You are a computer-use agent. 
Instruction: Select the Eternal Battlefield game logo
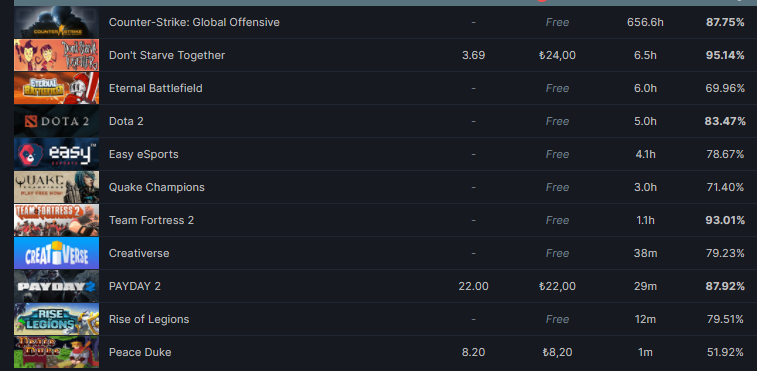pos(56,88)
